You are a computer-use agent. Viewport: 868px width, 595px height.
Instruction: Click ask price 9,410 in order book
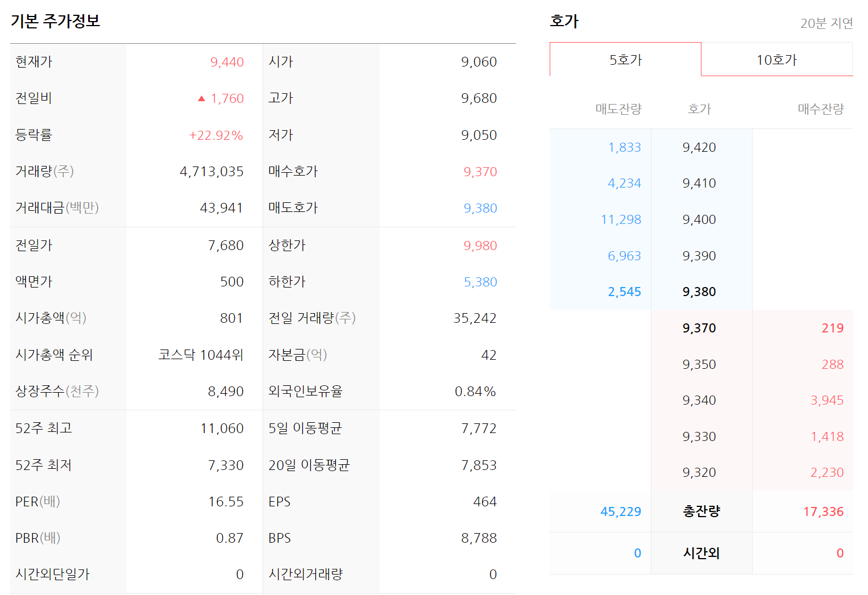click(699, 184)
